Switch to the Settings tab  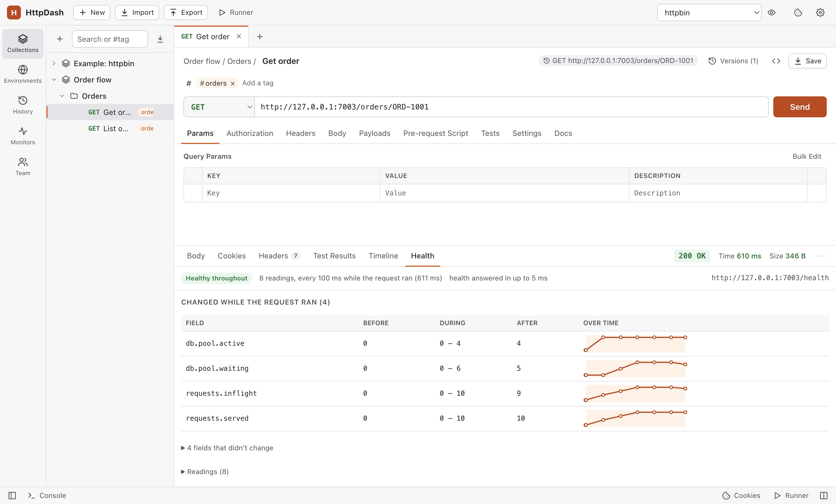pos(527,133)
